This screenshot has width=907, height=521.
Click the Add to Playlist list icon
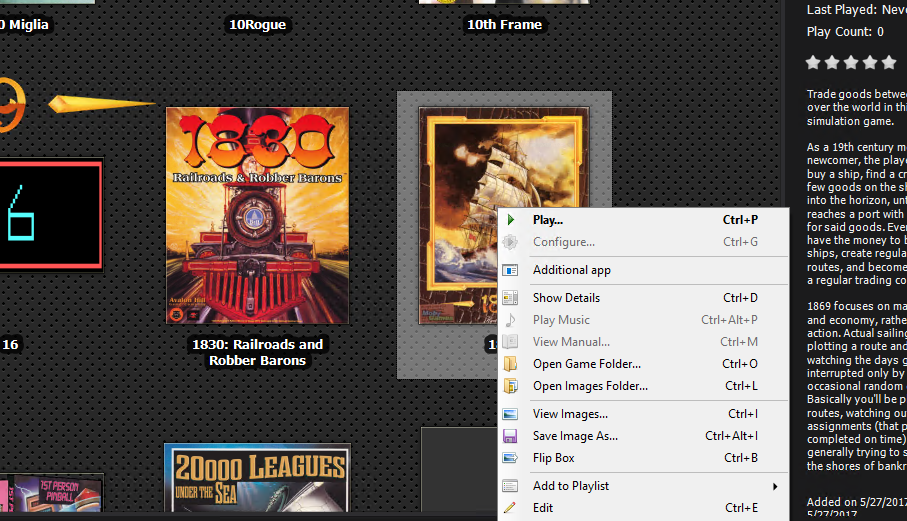(x=510, y=486)
